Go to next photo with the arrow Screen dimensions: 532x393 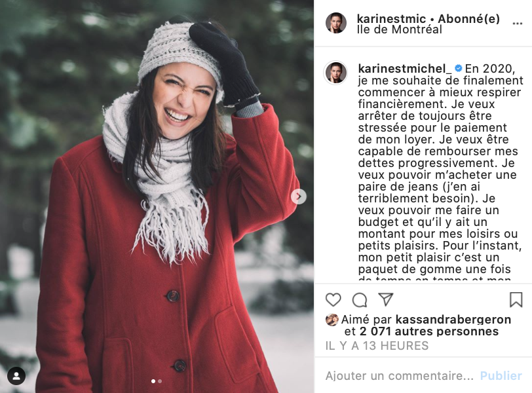tap(299, 196)
